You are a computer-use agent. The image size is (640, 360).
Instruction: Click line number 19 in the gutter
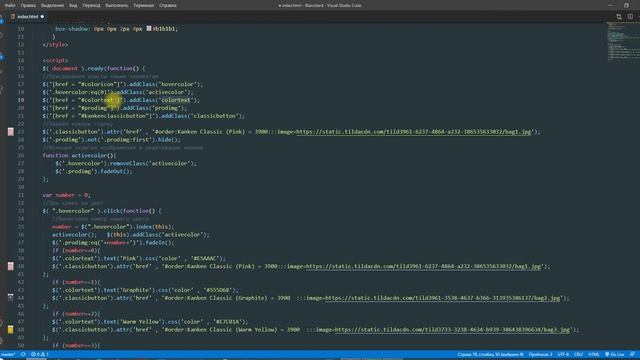click(x=20, y=100)
